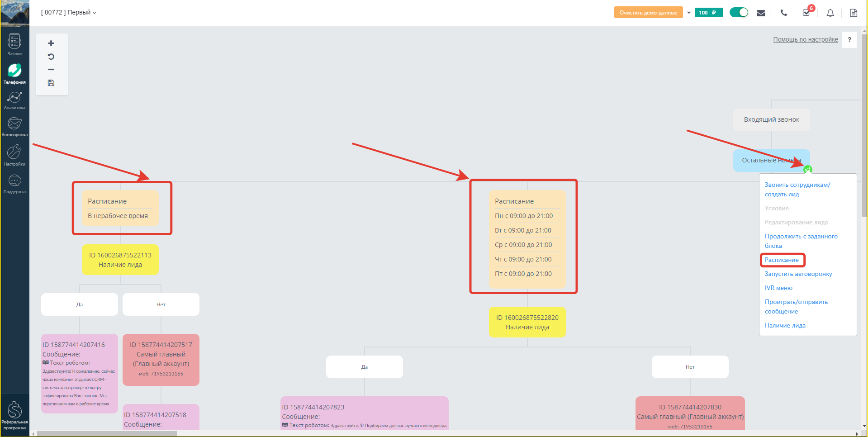Open the mail envelope icon
868x437 pixels.
click(761, 13)
